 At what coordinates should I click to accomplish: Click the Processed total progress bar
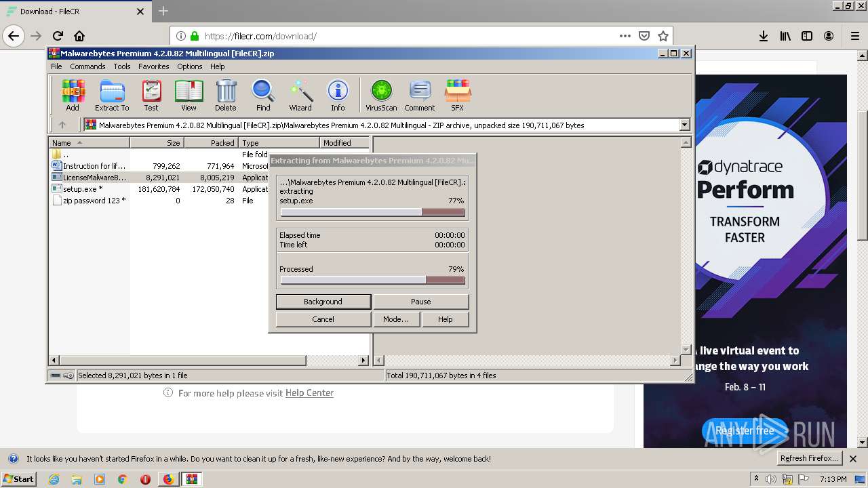coord(373,280)
